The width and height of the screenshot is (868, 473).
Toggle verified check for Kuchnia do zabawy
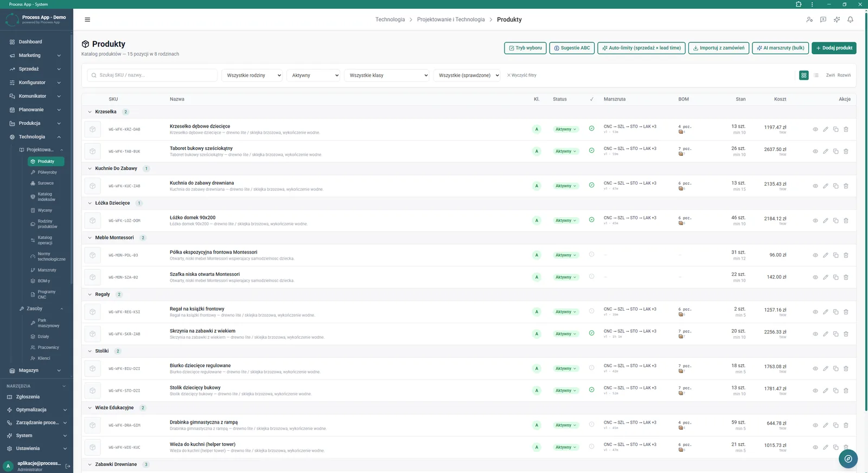(591, 185)
